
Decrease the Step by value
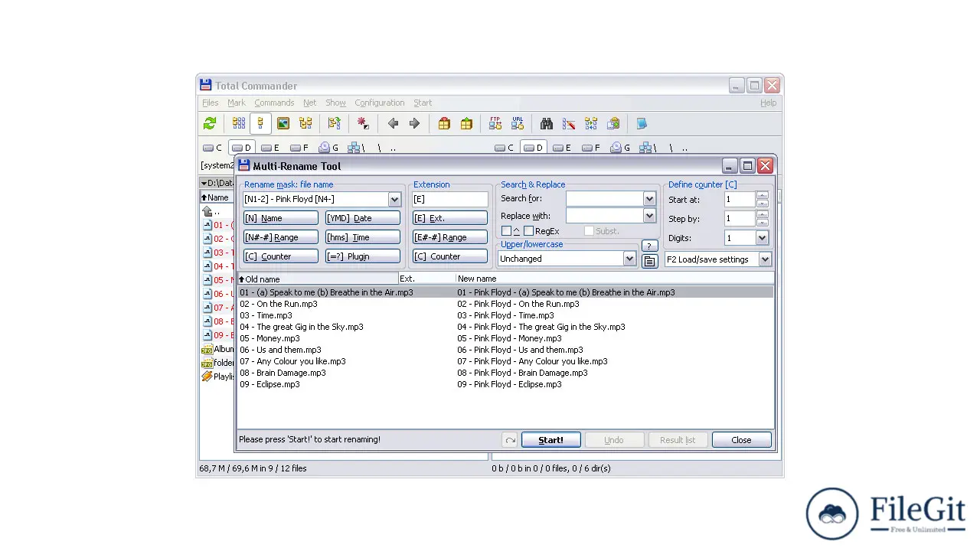click(x=762, y=223)
